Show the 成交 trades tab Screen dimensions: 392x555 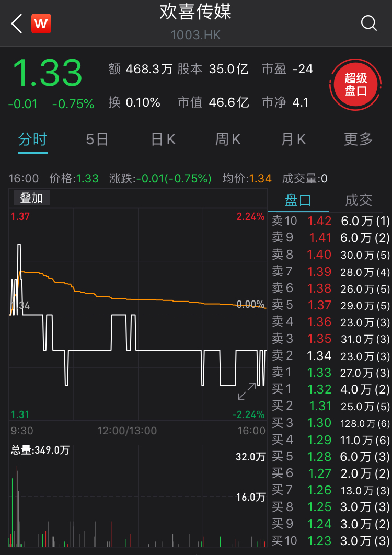[x=359, y=200]
